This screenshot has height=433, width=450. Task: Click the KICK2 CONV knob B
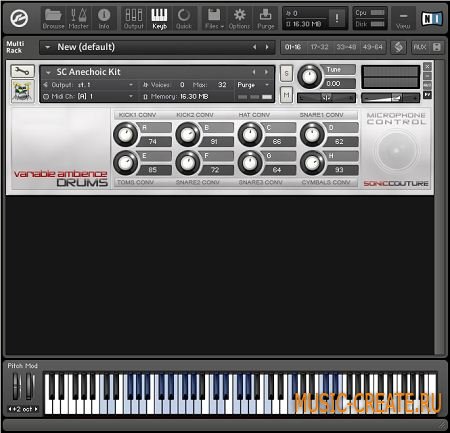click(x=188, y=134)
